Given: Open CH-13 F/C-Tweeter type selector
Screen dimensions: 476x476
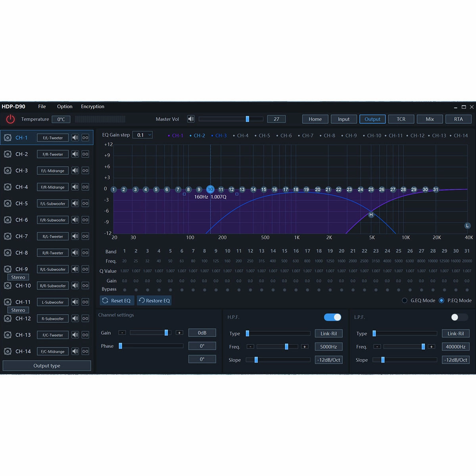Looking at the screenshot, I should pyautogui.click(x=53, y=335).
